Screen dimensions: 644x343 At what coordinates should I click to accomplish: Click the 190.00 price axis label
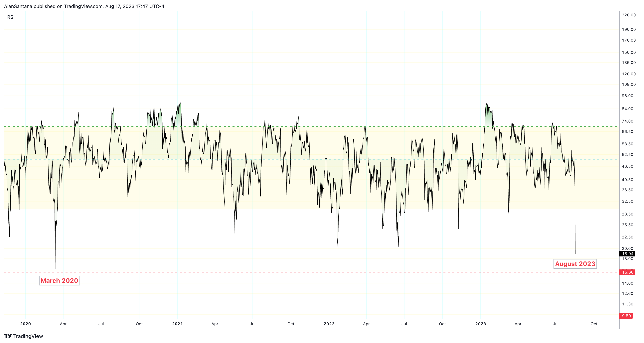(x=629, y=29)
